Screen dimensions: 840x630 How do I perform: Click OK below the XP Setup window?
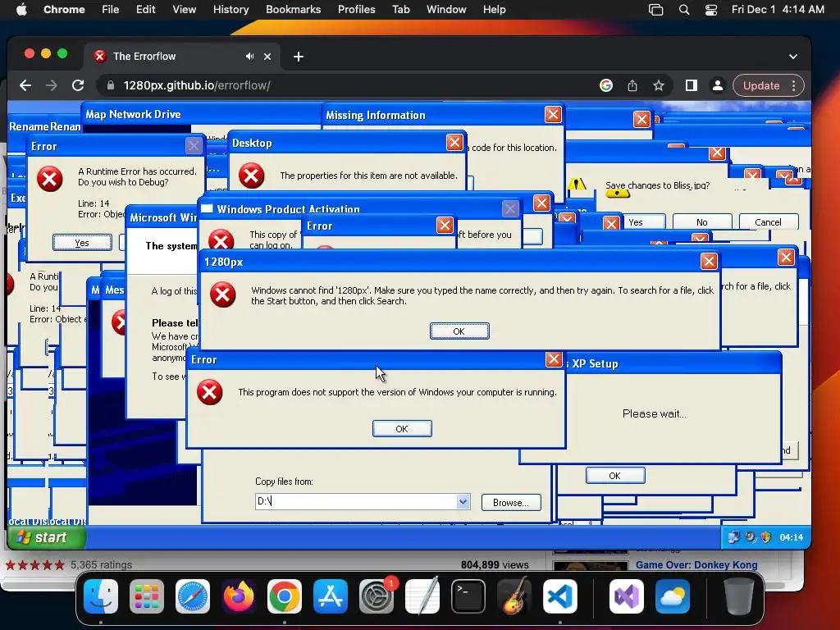[x=615, y=475]
